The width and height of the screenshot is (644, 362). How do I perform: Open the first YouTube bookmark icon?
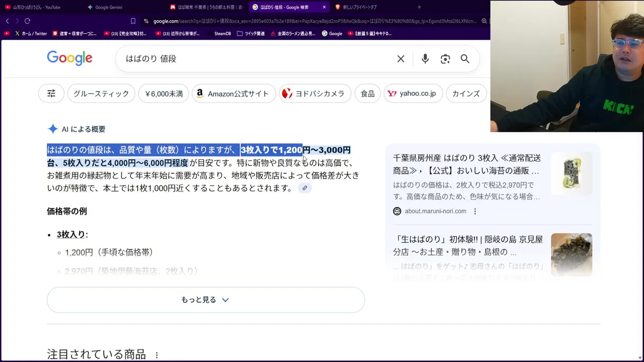(x=7, y=34)
